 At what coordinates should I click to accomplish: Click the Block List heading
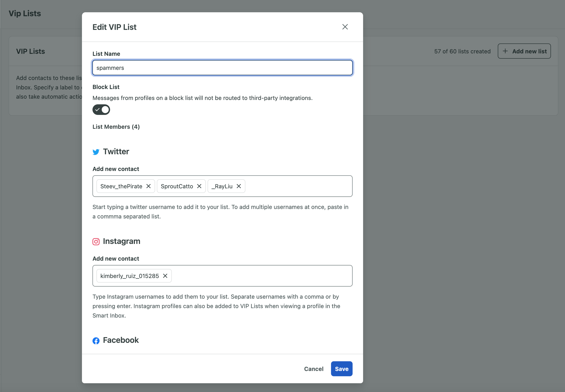pos(106,87)
